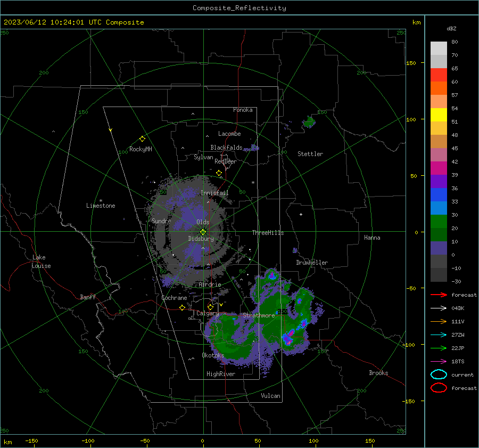Select the cyan 27ZW arrow icon
The height and width of the screenshot is (448, 479).
click(x=439, y=335)
